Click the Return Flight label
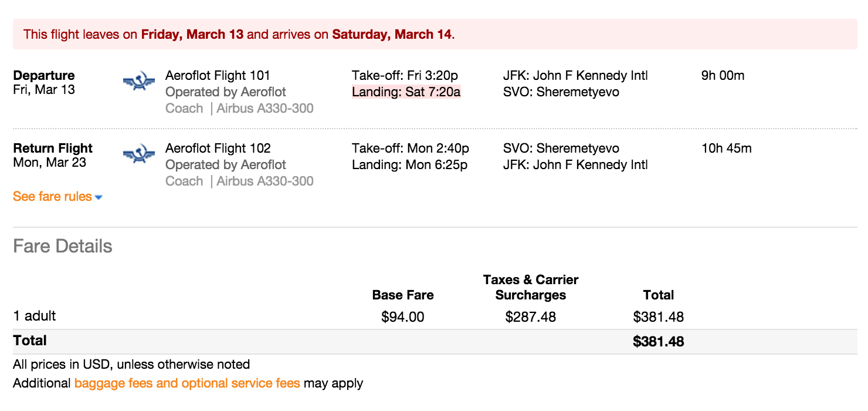This screenshot has height=411, width=868. [53, 149]
